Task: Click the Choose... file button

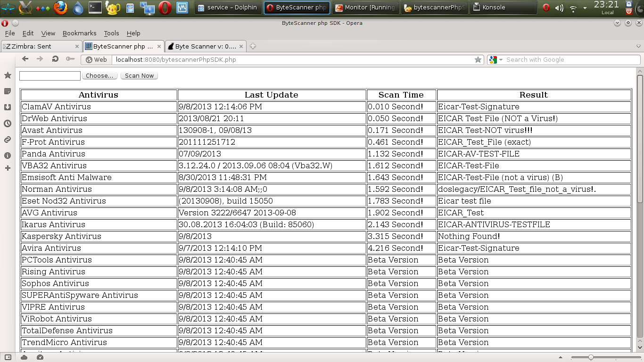Action: 99,75
